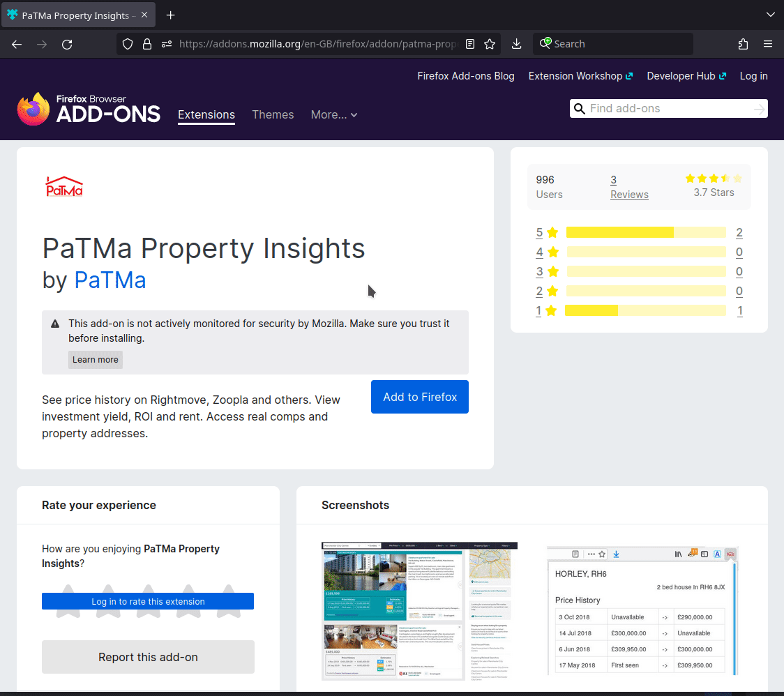Click the browser forward arrow
The width and height of the screenshot is (784, 696).
[x=42, y=44]
